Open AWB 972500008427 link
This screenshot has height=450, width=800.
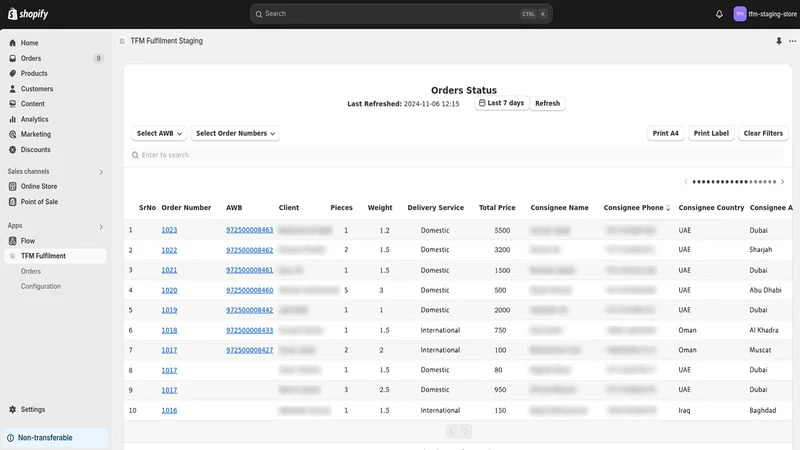249,350
